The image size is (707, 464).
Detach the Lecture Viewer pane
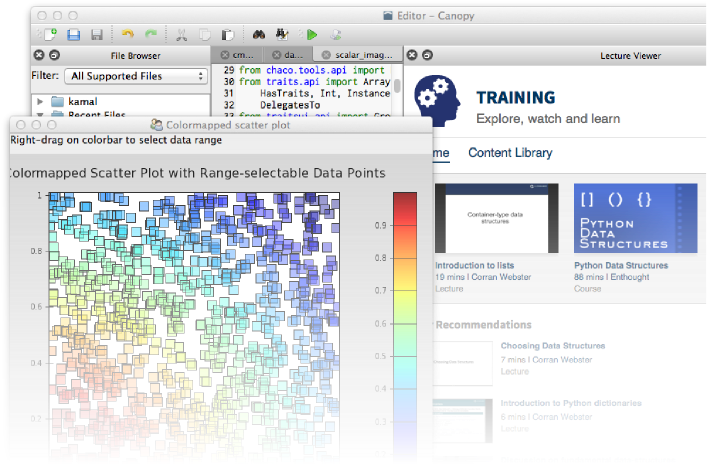click(427, 55)
